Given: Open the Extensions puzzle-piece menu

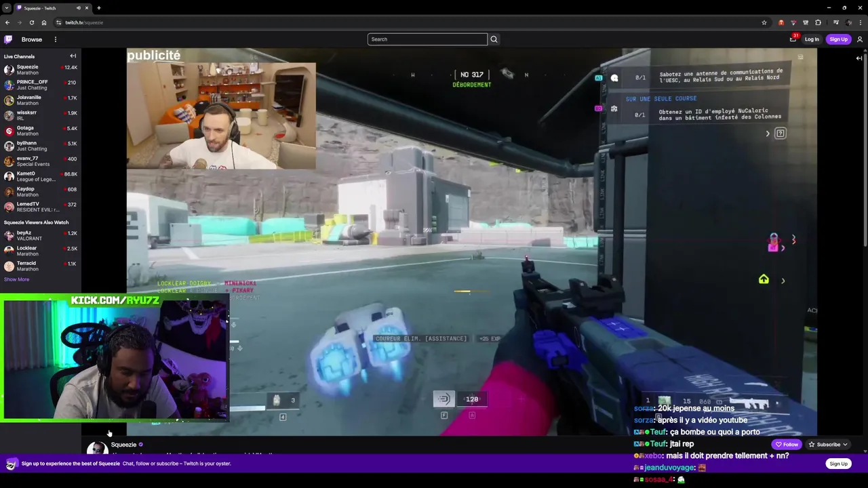Looking at the screenshot, I should point(818,22).
